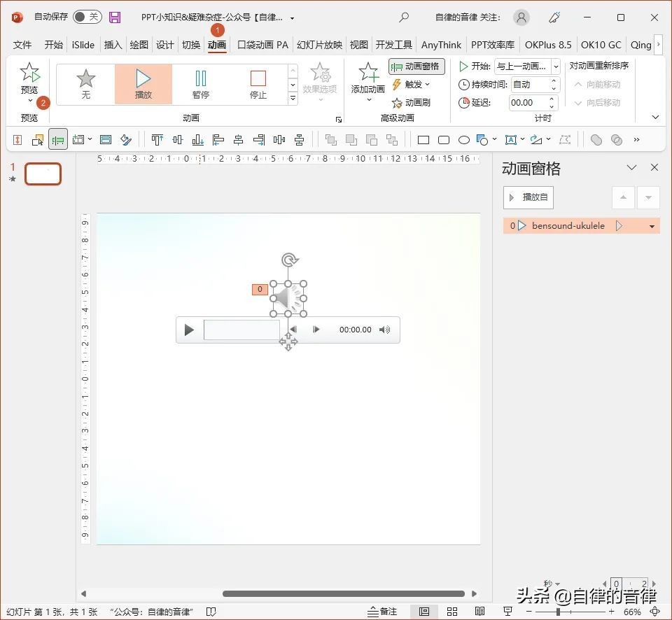Open Slide Sorter view from status bar
The width and height of the screenshot is (672, 620).
click(451, 610)
